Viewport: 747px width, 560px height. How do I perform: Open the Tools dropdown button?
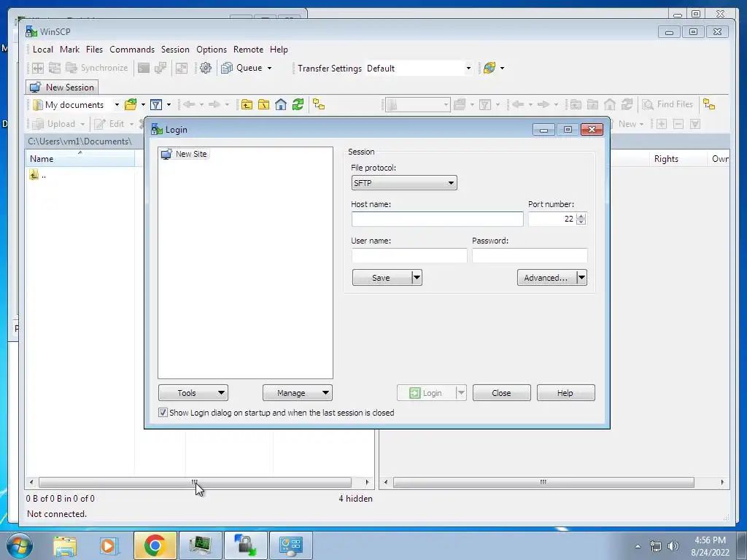[193, 393]
